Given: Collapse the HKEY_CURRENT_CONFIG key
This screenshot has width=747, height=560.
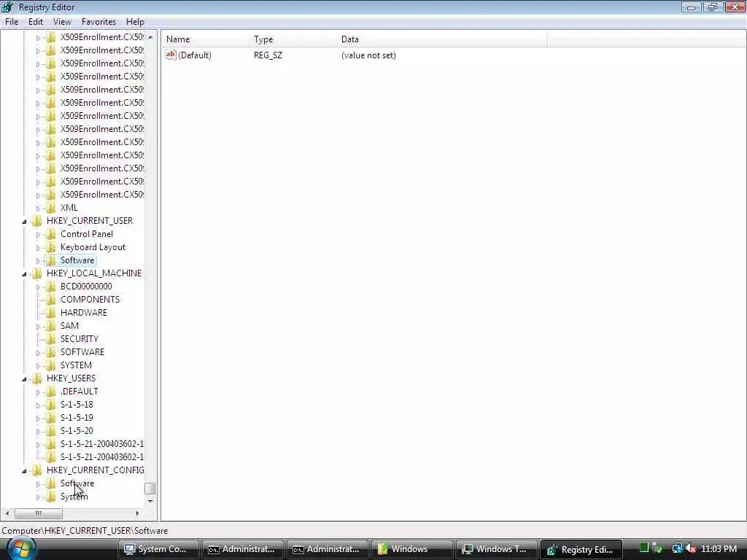Looking at the screenshot, I should pyautogui.click(x=24, y=471).
